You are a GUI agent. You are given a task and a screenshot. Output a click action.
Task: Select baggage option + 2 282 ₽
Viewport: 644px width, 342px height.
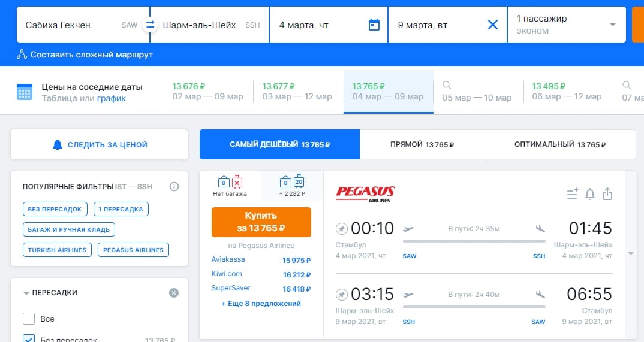[292, 186]
